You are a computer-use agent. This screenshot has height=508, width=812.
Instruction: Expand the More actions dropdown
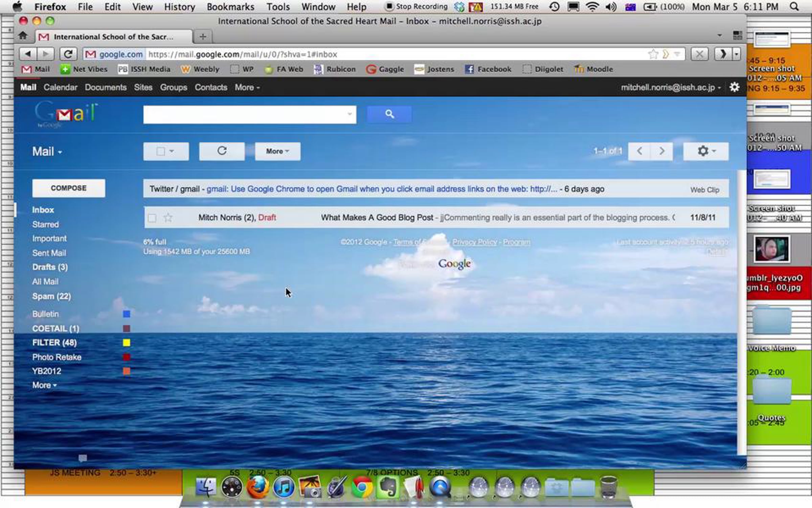277,151
